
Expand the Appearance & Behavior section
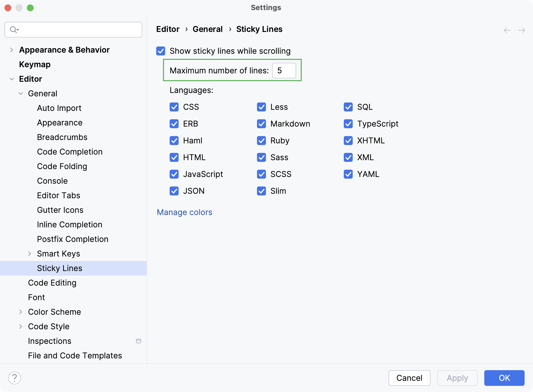[11, 50]
